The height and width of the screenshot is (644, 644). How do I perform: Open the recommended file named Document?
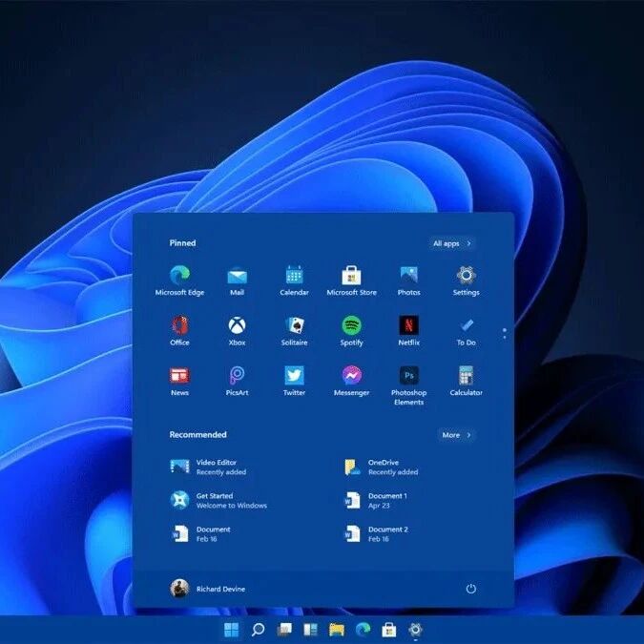pyautogui.click(x=200, y=534)
